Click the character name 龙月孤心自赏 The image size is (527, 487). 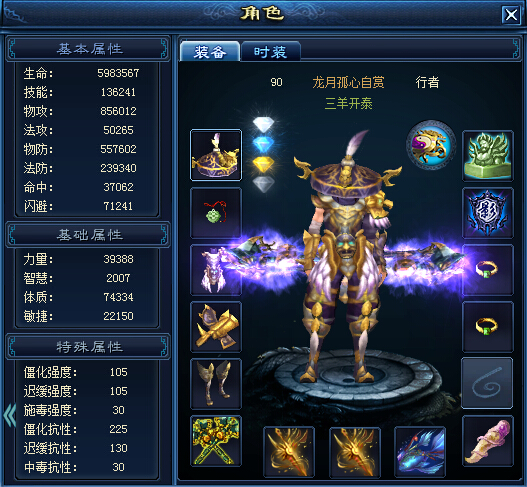[348, 82]
